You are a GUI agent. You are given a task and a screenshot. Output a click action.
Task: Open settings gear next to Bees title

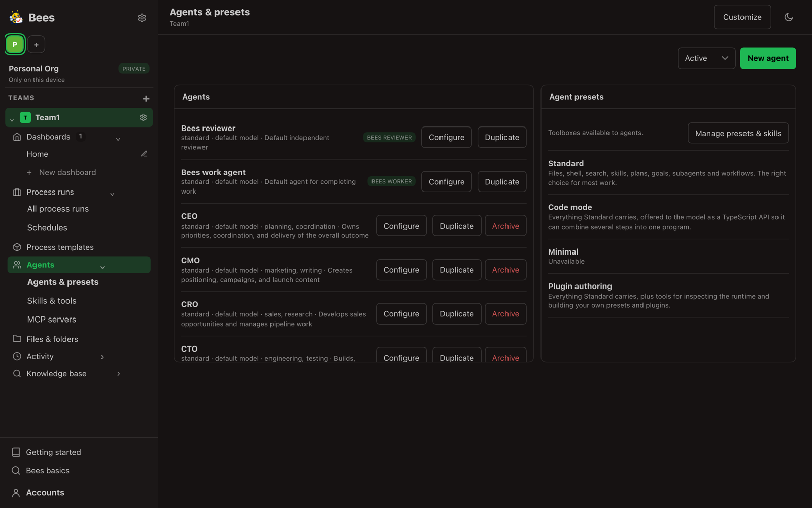pos(142,18)
